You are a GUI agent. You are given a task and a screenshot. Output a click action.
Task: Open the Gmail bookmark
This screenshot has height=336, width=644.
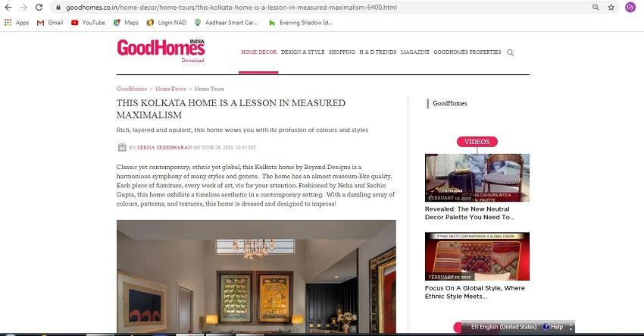(50, 23)
